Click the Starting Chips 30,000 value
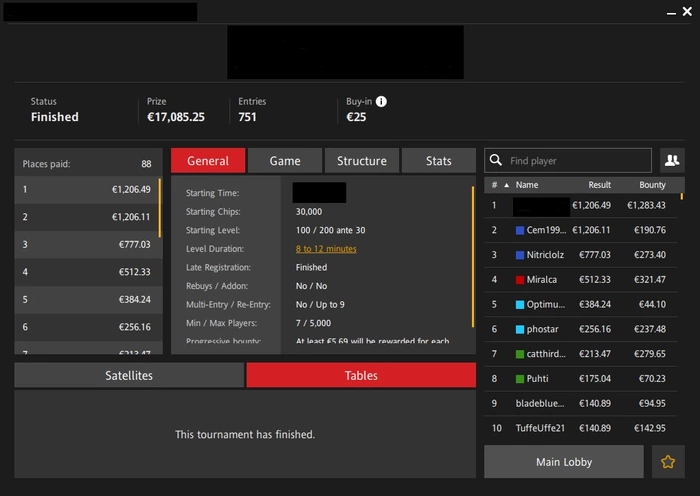The height and width of the screenshot is (496, 700). pyautogui.click(x=308, y=212)
